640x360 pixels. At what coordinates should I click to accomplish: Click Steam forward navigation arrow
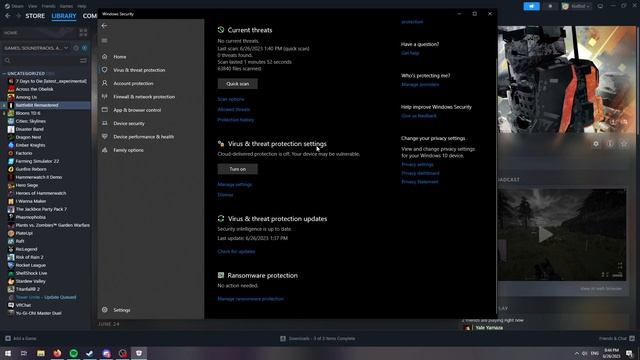(x=18, y=16)
